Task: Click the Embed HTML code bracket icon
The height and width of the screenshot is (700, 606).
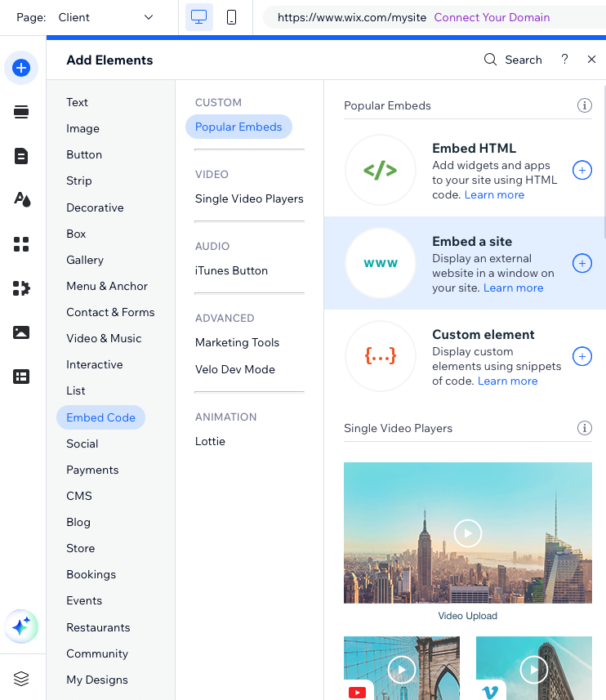Action: coord(381,170)
